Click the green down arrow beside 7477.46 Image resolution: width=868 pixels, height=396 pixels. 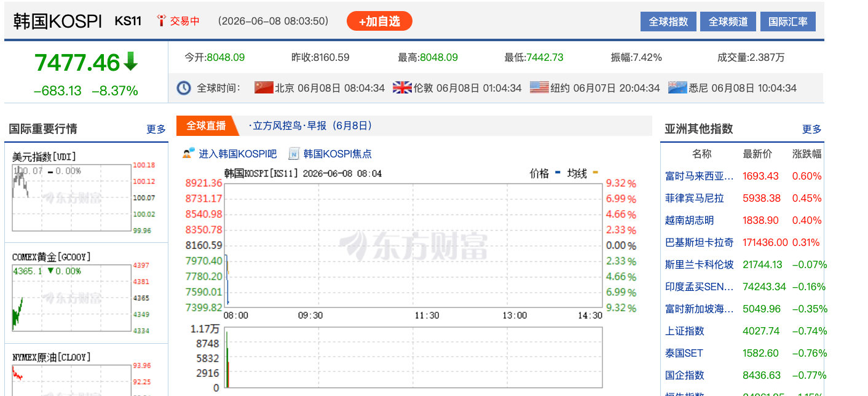pos(131,61)
